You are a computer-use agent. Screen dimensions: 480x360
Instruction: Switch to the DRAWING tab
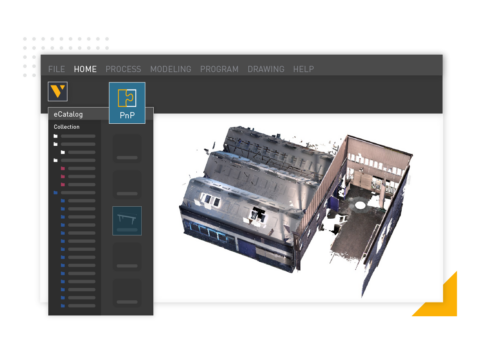[x=266, y=69]
